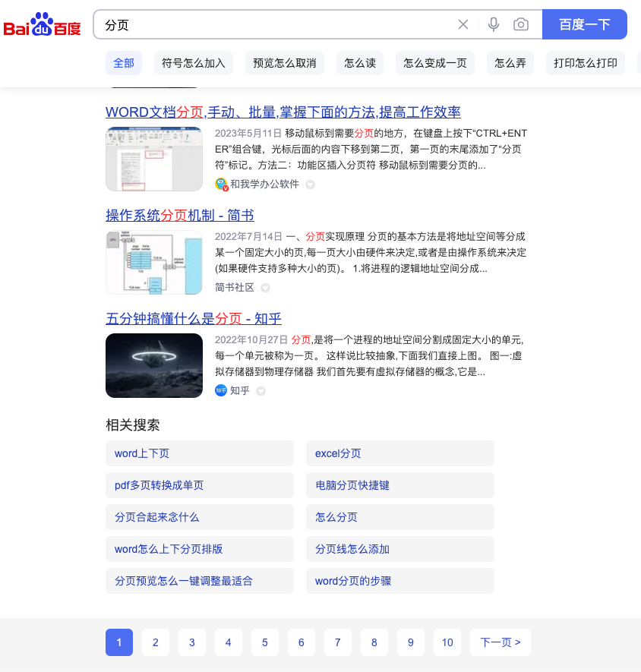This screenshot has height=672, width=641.
Task: Expand the dropdown arrow next to 和我学办公软件
Action: point(310,185)
